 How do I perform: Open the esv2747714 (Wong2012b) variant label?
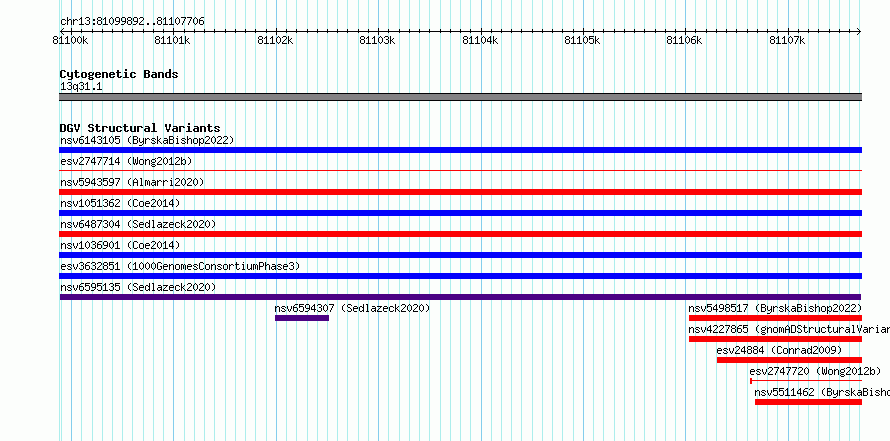126,161
